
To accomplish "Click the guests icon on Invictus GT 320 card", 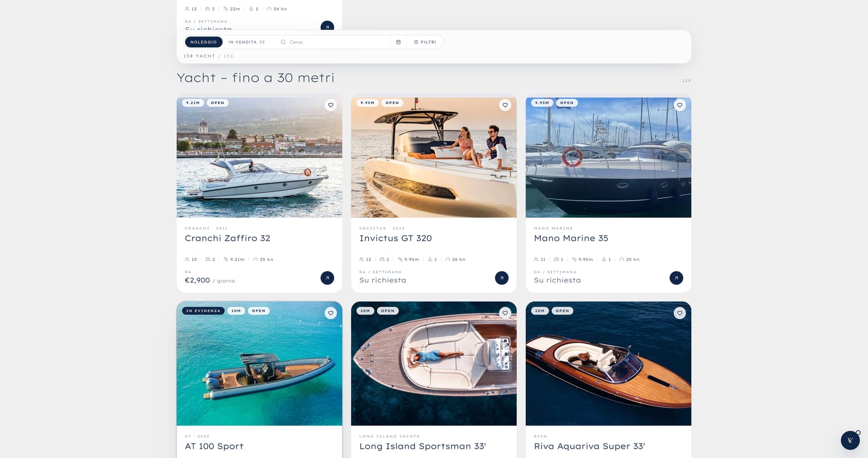I will click(x=362, y=260).
